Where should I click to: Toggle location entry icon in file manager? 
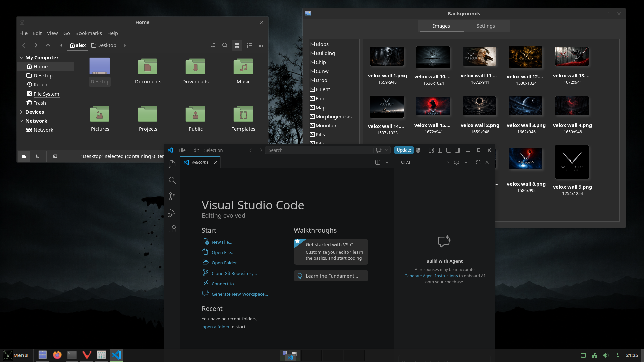point(213,45)
